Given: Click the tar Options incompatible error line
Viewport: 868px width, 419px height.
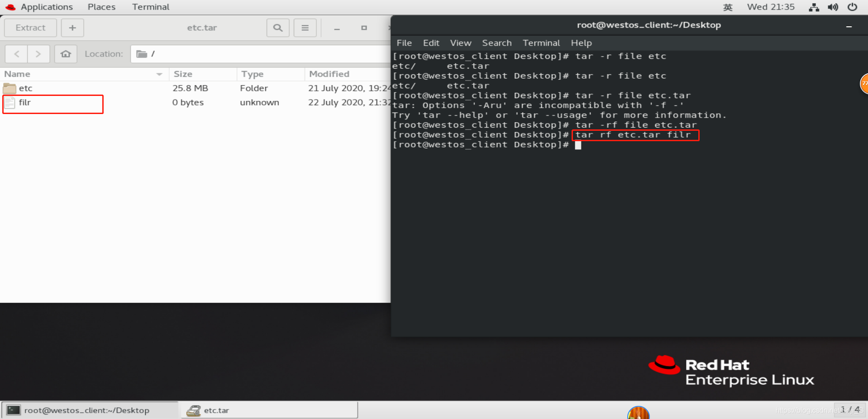Looking at the screenshot, I should tap(538, 105).
